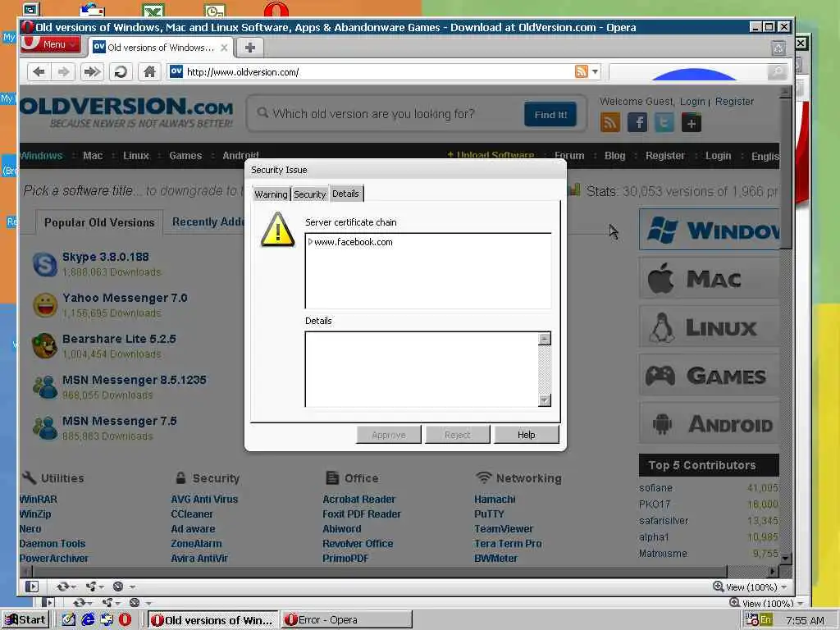The height and width of the screenshot is (630, 840).
Task: Click the site search box
Action: coord(388,114)
